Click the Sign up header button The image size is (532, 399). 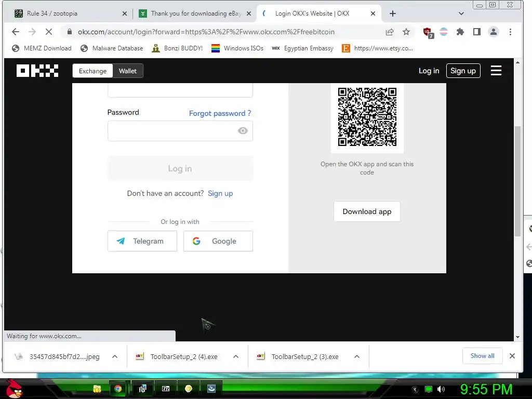click(463, 71)
